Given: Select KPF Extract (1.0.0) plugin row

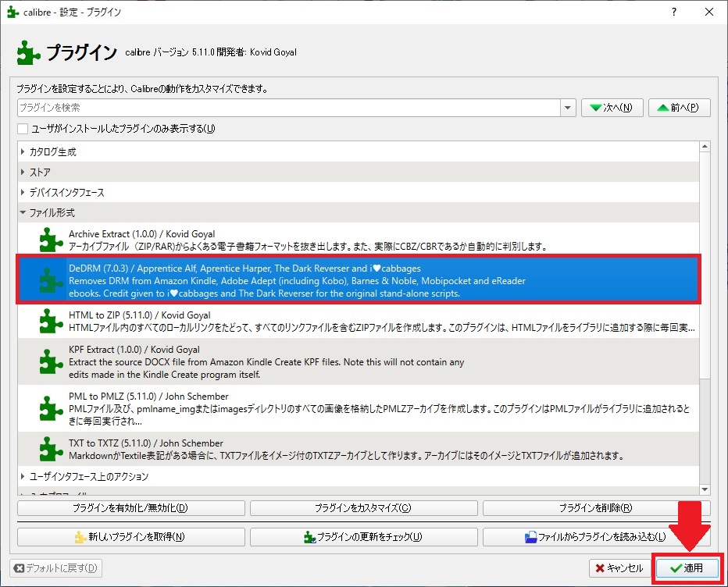Looking at the screenshot, I should click(359, 362).
